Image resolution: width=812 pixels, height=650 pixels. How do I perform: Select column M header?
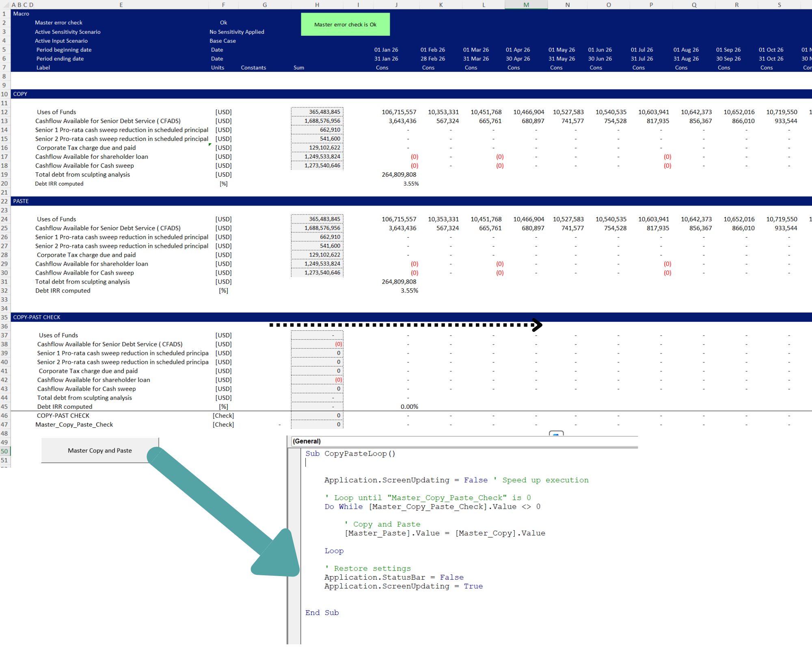pyautogui.click(x=526, y=5)
